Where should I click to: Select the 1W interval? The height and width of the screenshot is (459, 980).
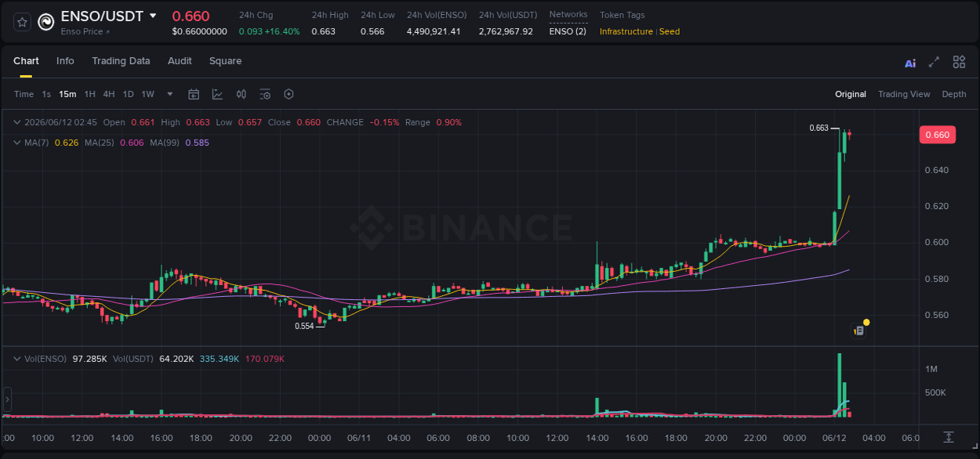(147, 94)
